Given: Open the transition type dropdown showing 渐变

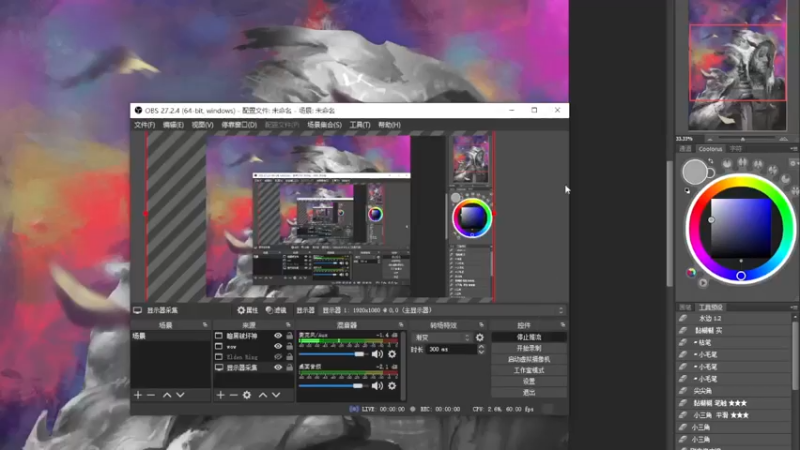Looking at the screenshot, I should click(x=442, y=337).
